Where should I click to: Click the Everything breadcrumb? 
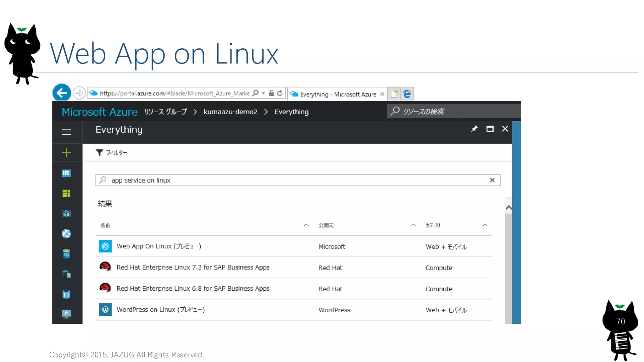(291, 112)
